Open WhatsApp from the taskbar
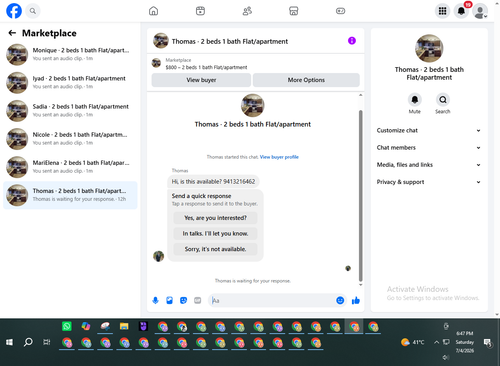 click(67, 326)
